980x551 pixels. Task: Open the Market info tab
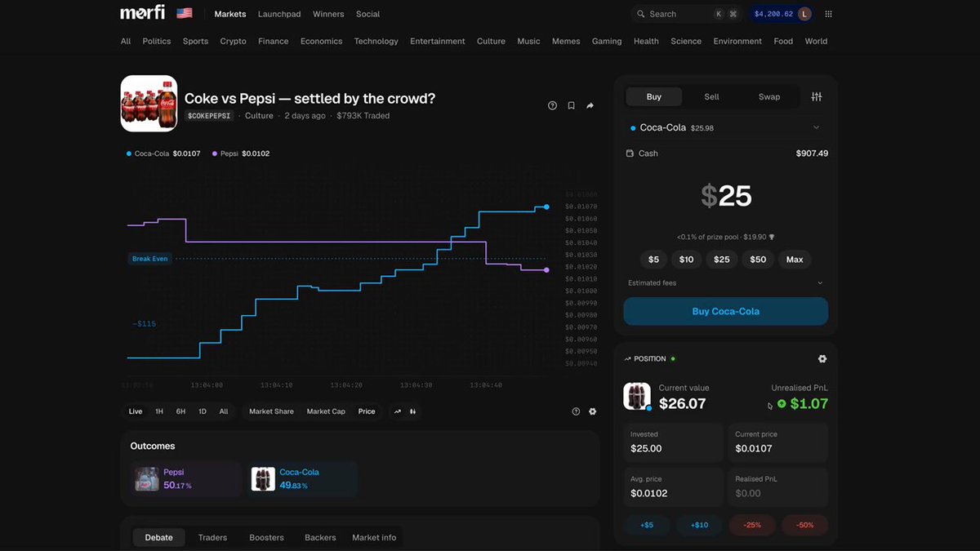[x=374, y=538]
